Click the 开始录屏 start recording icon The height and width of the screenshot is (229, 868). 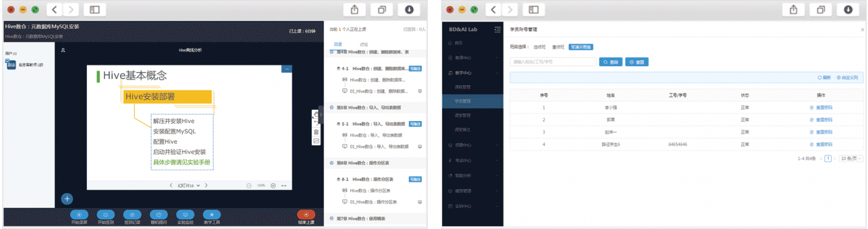pyautogui.click(x=79, y=215)
